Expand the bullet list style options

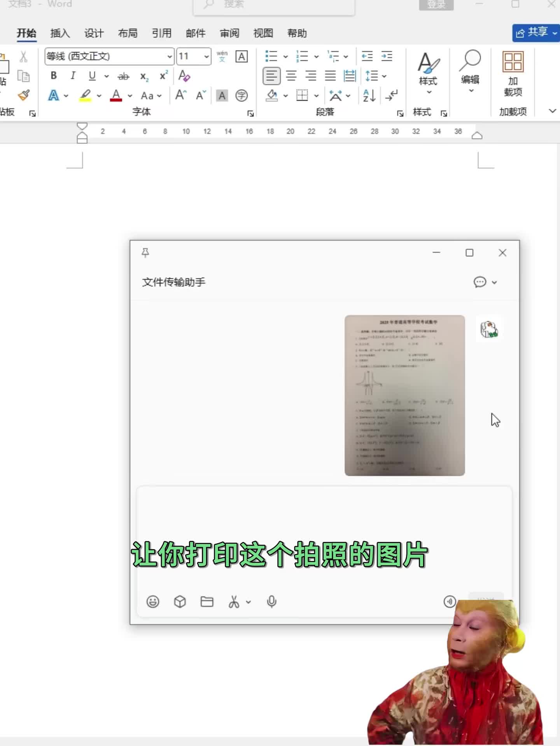[285, 57]
